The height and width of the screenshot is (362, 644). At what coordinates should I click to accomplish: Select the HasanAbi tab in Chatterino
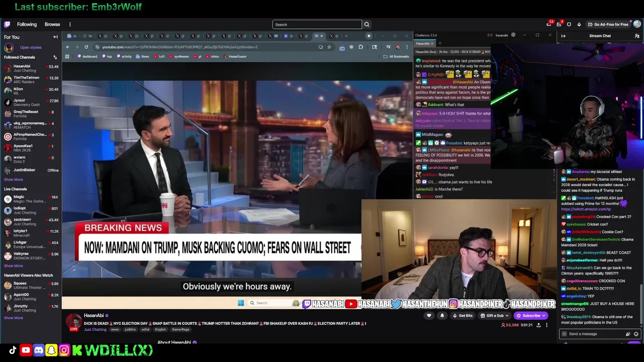[x=424, y=43]
